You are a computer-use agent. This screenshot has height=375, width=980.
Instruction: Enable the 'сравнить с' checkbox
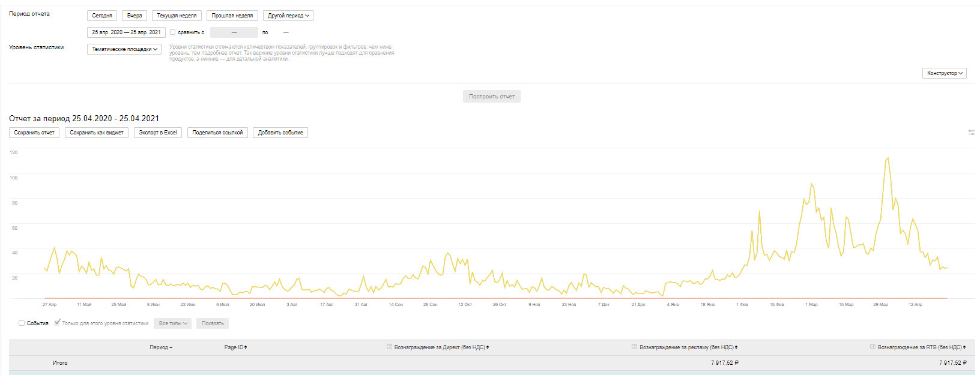coord(173,32)
